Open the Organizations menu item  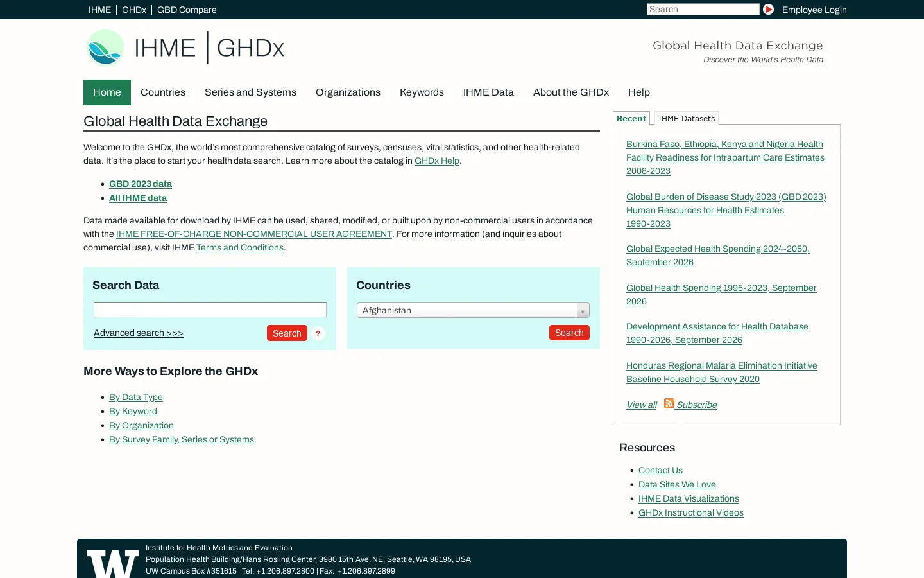click(348, 92)
